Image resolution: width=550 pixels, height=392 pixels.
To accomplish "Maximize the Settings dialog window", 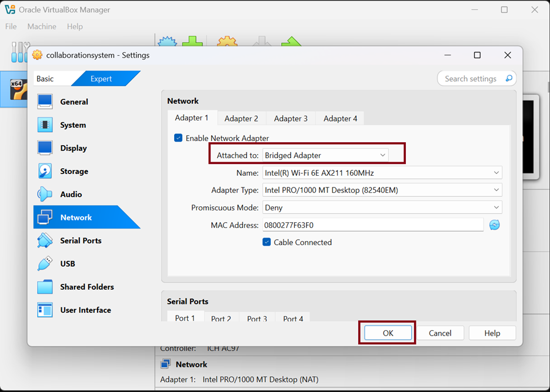I will tap(477, 55).
